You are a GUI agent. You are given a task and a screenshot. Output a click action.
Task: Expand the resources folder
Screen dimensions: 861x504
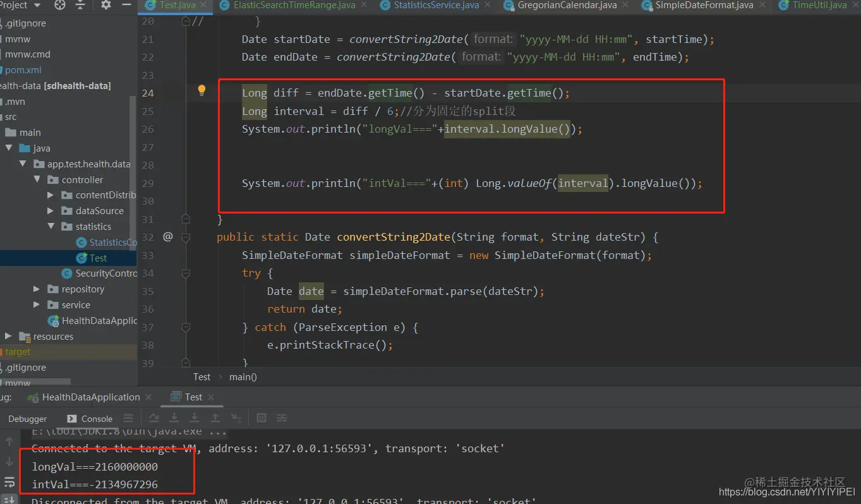tap(8, 336)
